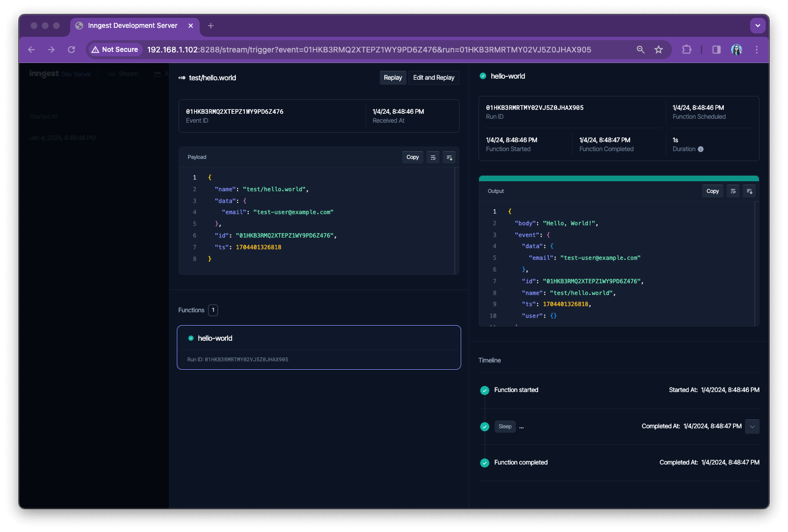Screen dimensions: 788x532
Task: Expand the Sleep step chevron
Action: 752,427
